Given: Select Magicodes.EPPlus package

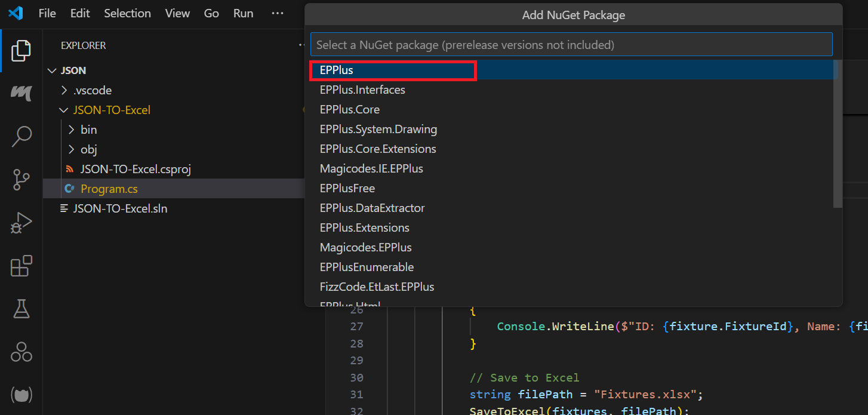Looking at the screenshot, I should click(x=570, y=247).
